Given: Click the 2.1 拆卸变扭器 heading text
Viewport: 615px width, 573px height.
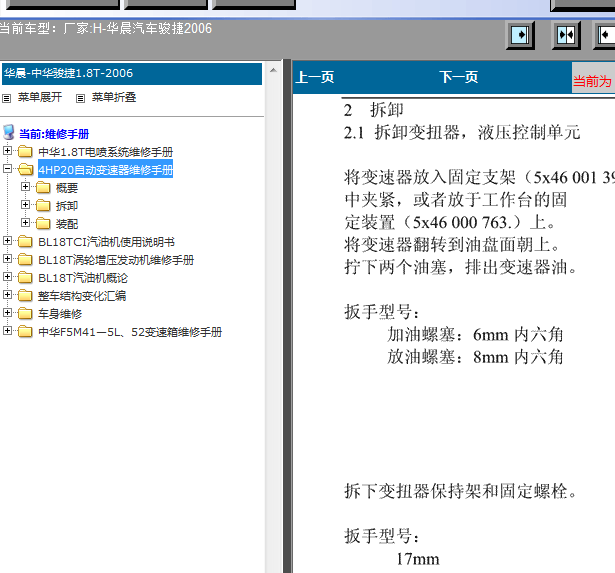Looking at the screenshot, I should (462, 133).
